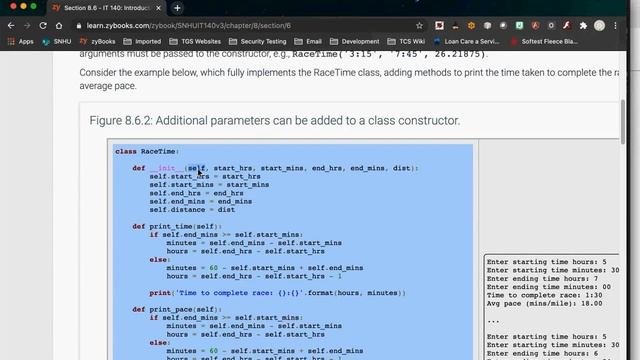Open the Loan Care a Servi... bookmark
This screenshot has height=360, width=640.
tap(467, 41)
